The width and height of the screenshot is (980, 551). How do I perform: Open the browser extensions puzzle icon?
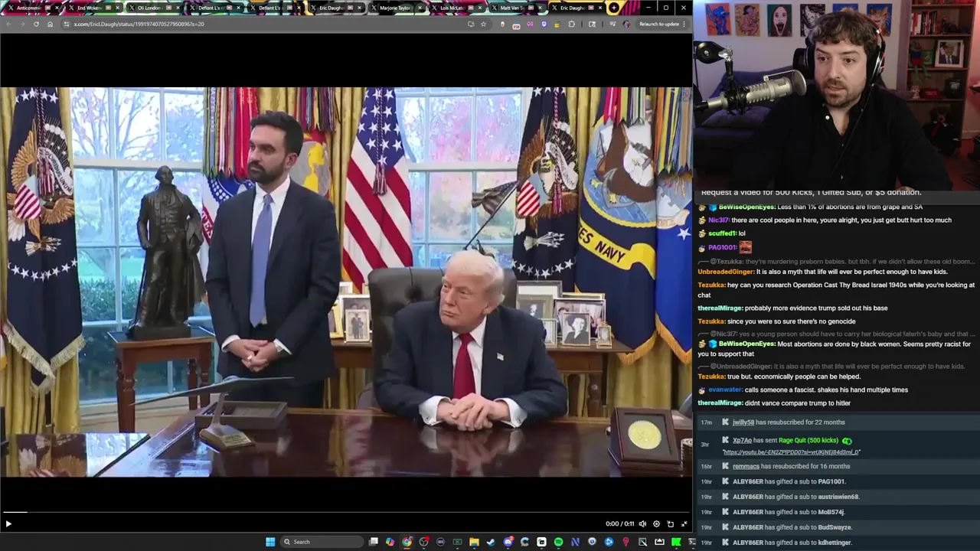click(x=571, y=24)
